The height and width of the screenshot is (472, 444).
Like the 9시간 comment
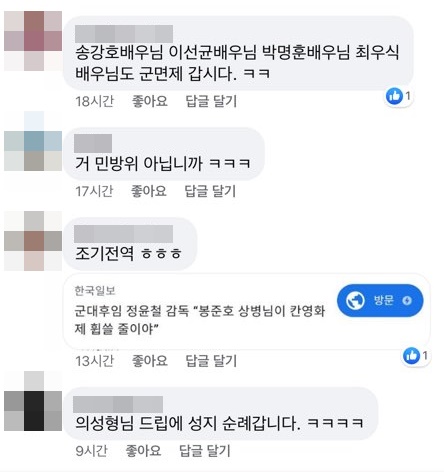pyautogui.click(x=143, y=451)
